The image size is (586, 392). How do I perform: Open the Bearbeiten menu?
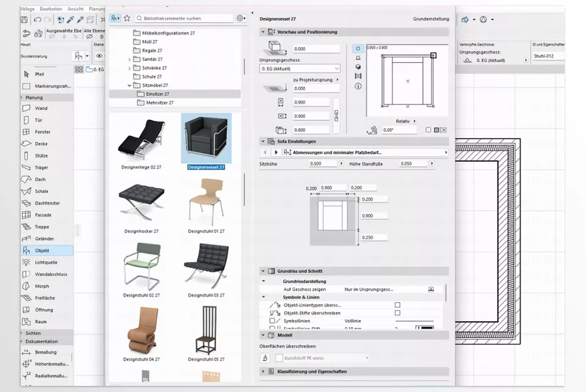[x=51, y=9]
